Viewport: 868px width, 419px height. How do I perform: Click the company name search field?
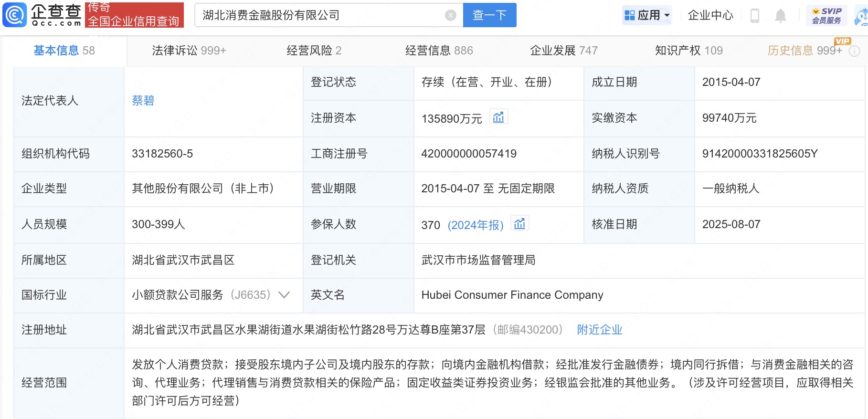320,15
